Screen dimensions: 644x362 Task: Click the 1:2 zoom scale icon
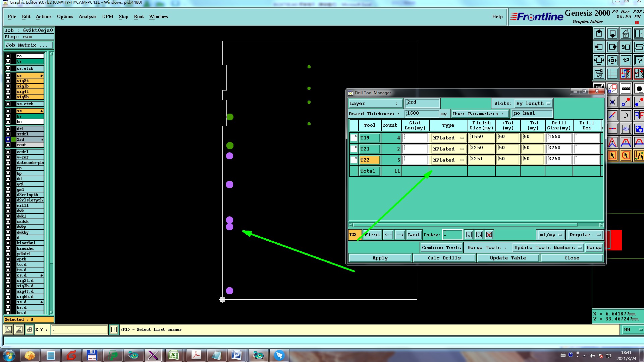point(626,61)
